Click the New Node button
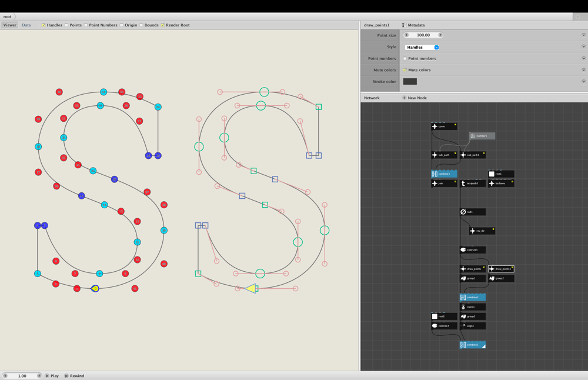This screenshot has height=380, width=588. click(415, 98)
